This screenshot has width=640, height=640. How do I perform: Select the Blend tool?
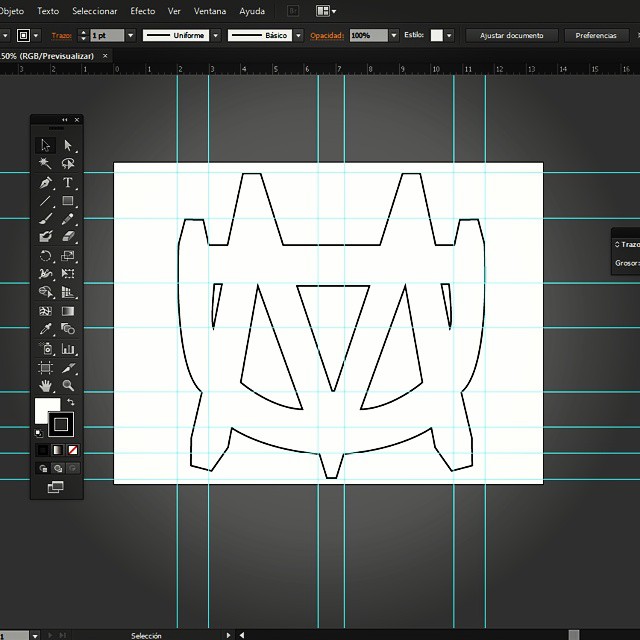pyautogui.click(x=68, y=329)
